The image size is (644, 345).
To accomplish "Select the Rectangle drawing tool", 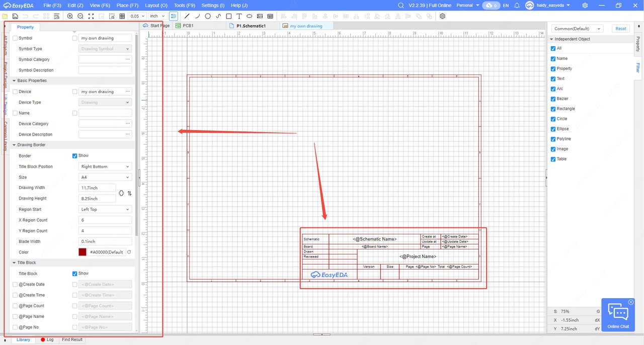I will coord(228,16).
